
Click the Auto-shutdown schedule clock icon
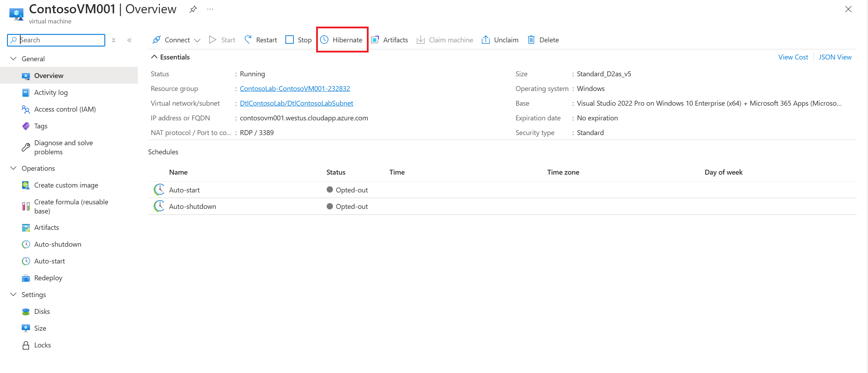coord(159,206)
